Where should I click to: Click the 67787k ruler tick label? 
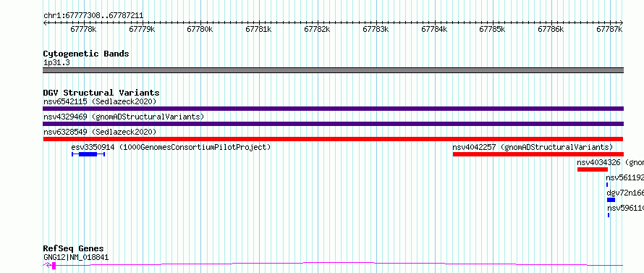[x=610, y=29]
